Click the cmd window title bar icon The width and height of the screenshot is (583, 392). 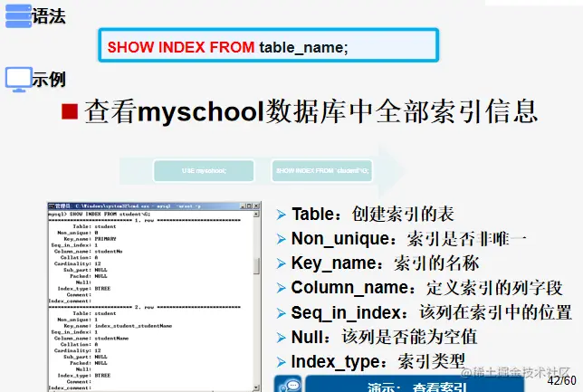tap(52, 206)
